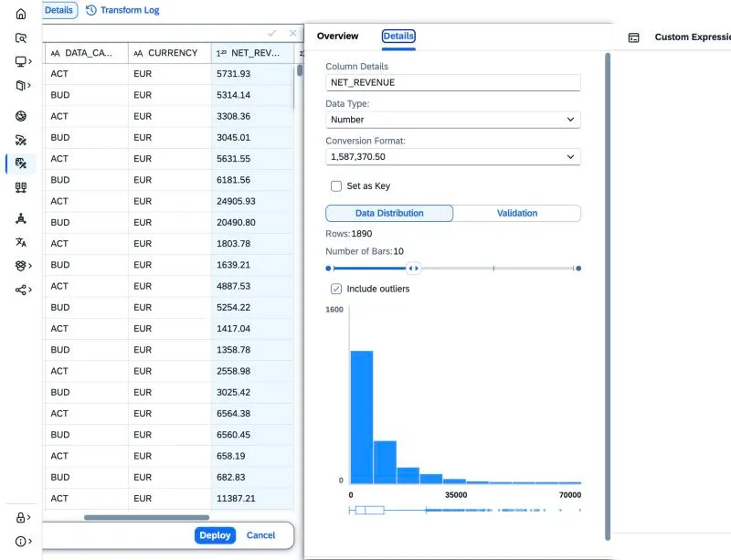Image resolution: width=731 pixels, height=560 pixels.
Task: Open the node hierarchy sidebar icon
Action: tap(21, 218)
